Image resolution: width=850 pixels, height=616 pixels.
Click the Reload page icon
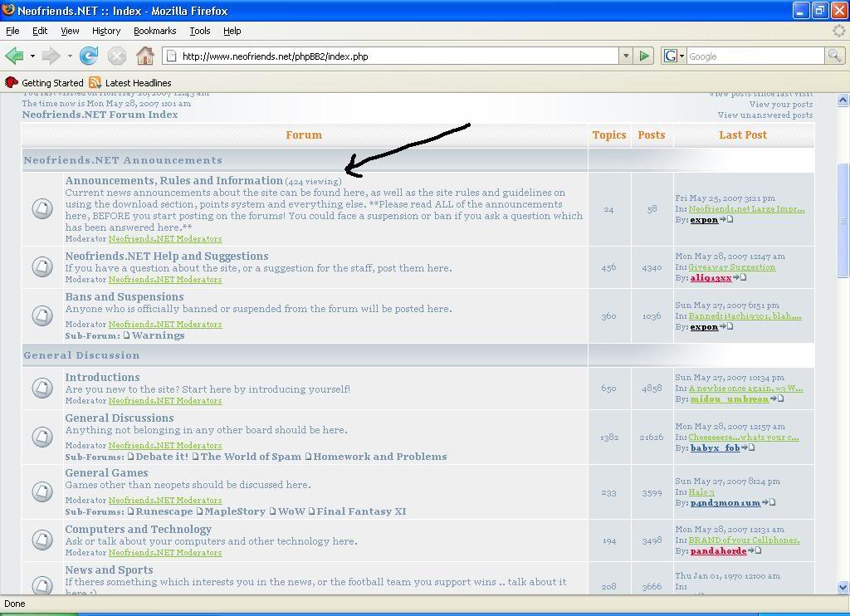tap(89, 56)
